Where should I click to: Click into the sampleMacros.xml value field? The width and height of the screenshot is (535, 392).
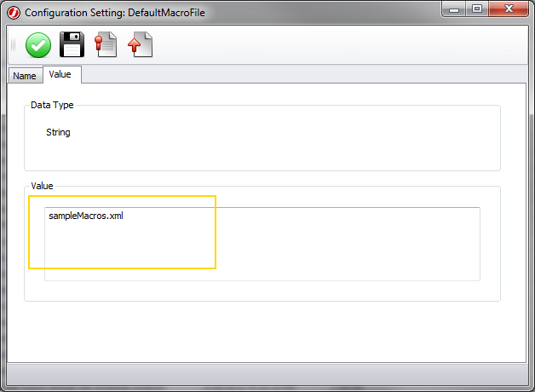pos(262,244)
